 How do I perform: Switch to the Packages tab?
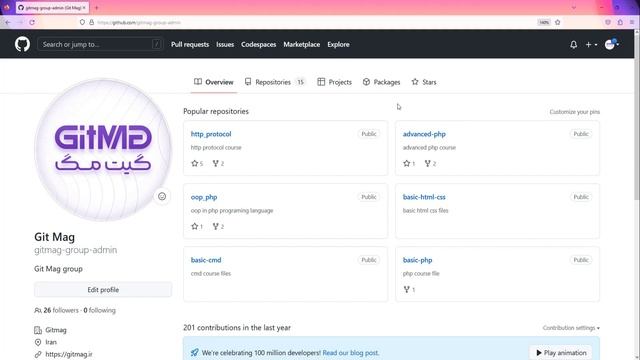click(x=381, y=82)
